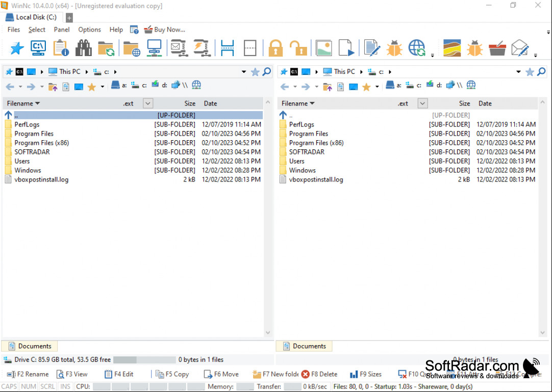Open right panel extension filter dropdown
552x392 pixels.
pyautogui.click(x=422, y=103)
